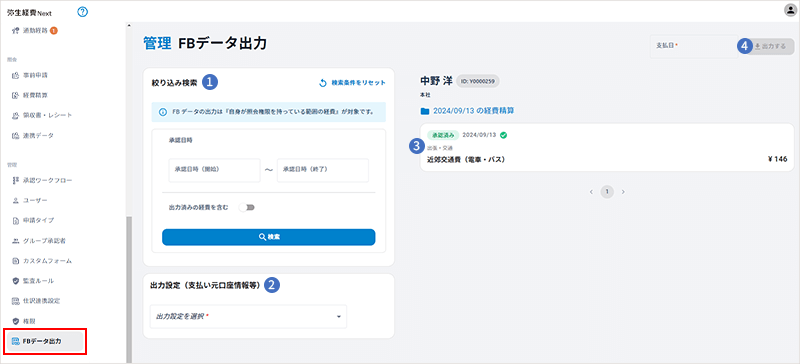Open the 近郊交通費（電車・バス） expense card
The width and height of the screenshot is (800, 364).
(607, 148)
